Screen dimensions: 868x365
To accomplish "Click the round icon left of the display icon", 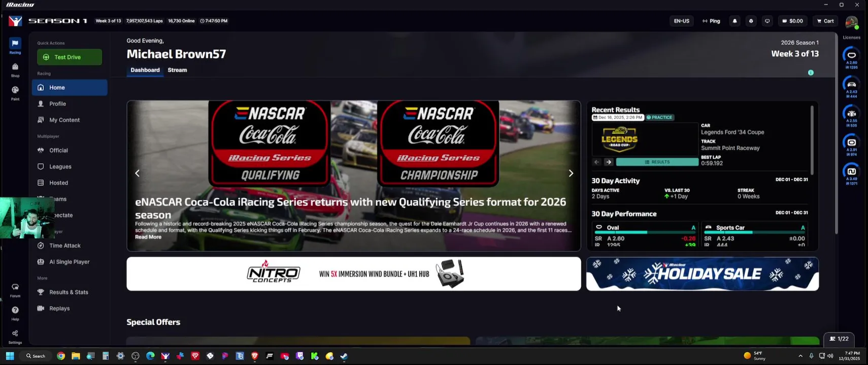I will (751, 21).
